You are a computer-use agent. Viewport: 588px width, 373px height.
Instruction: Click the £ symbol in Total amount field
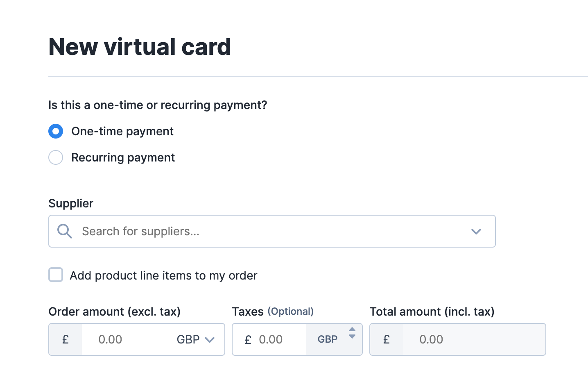point(386,339)
